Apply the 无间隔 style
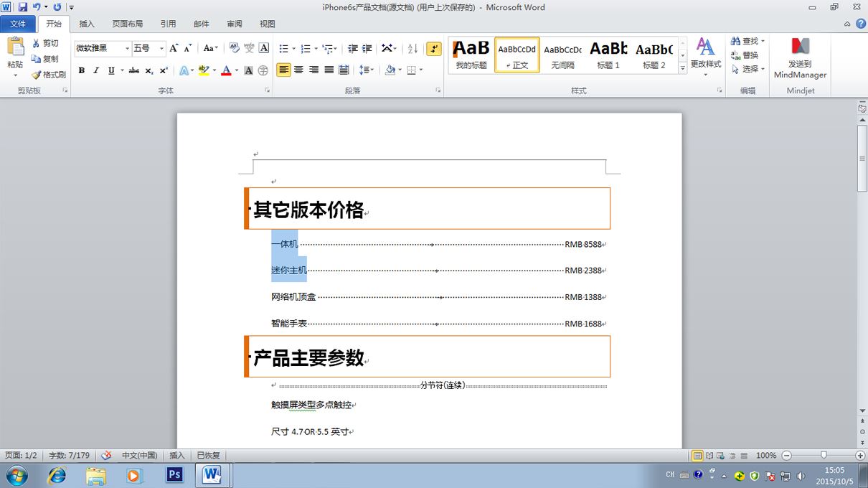 pyautogui.click(x=563, y=55)
